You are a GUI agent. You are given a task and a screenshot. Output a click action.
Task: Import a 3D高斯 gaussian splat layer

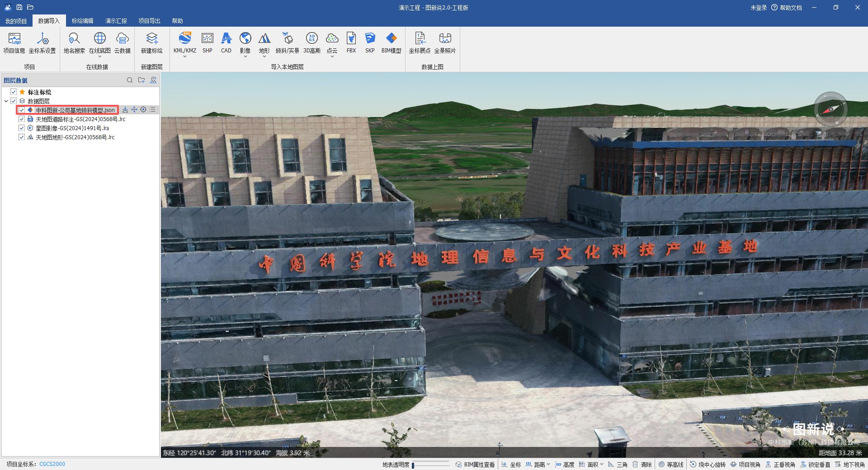[312, 43]
